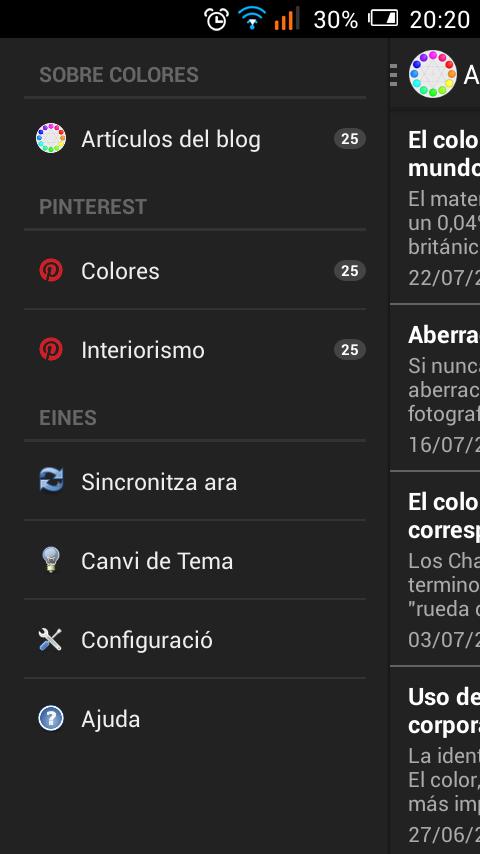Open Configuració

tap(195, 639)
